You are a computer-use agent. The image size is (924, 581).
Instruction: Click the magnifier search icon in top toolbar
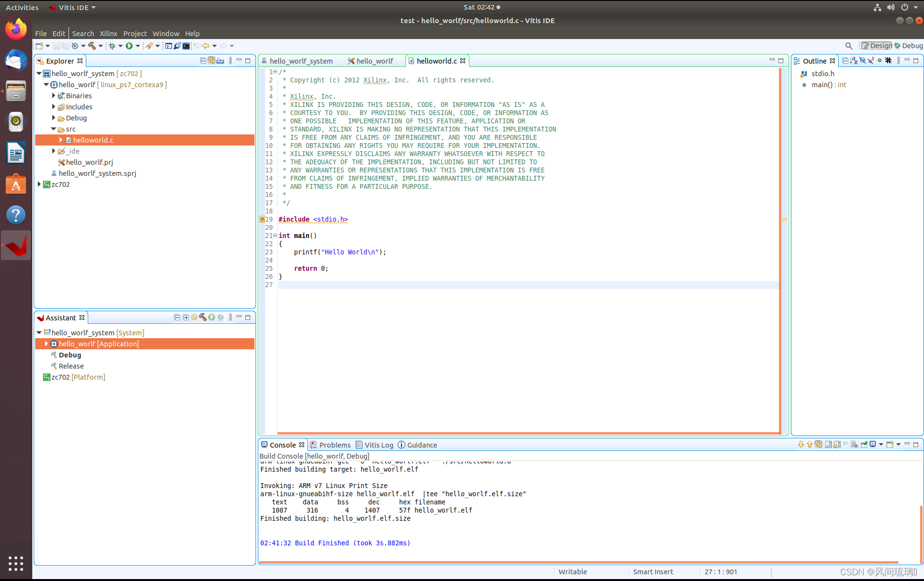point(848,46)
